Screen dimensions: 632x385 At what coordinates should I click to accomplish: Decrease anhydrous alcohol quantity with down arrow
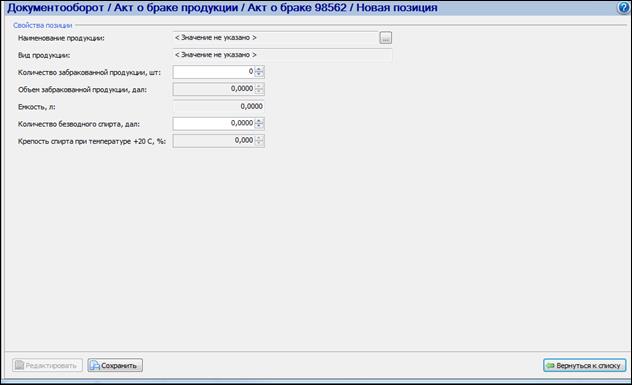click(259, 126)
